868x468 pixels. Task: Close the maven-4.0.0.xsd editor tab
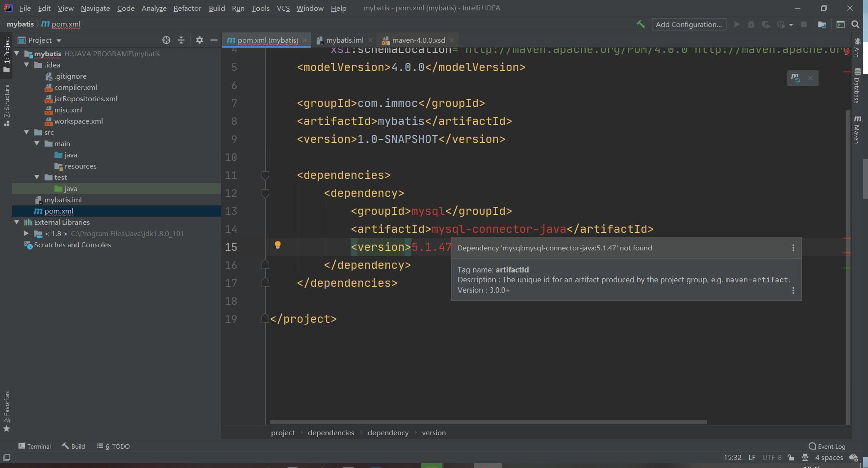click(452, 40)
